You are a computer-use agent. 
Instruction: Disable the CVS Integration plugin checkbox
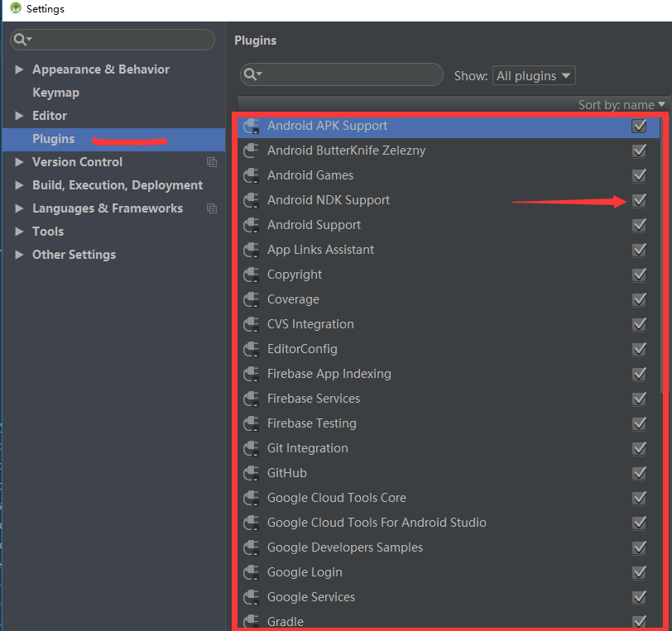coord(639,324)
